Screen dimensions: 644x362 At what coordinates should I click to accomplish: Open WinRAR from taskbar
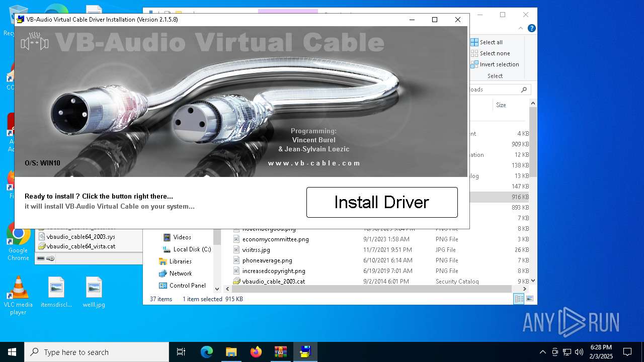tap(280, 352)
